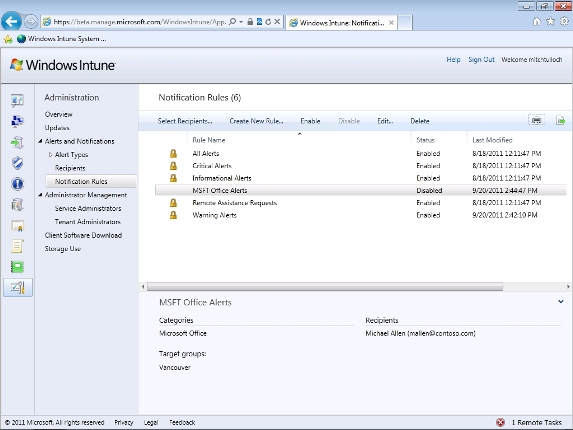Image resolution: width=573 pixels, height=430 pixels.
Task: Open the Software workspace icon
Action: [x=17, y=205]
